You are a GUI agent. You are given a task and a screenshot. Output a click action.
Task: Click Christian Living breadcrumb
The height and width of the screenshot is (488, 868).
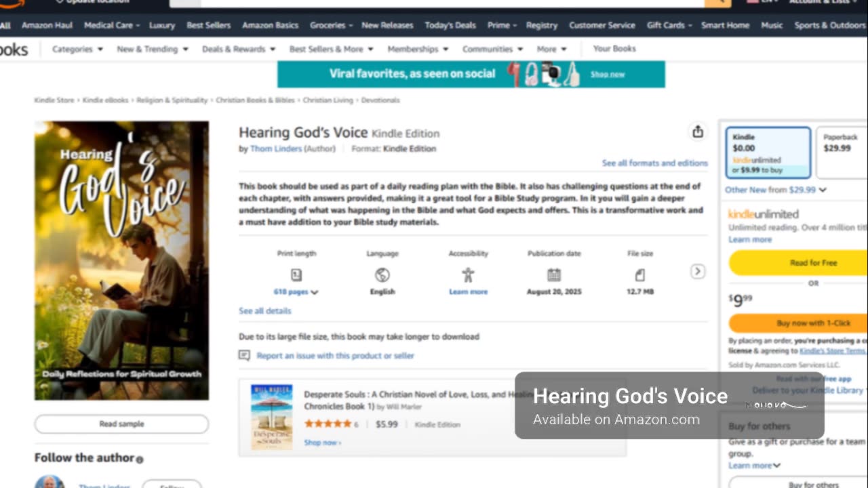point(328,100)
